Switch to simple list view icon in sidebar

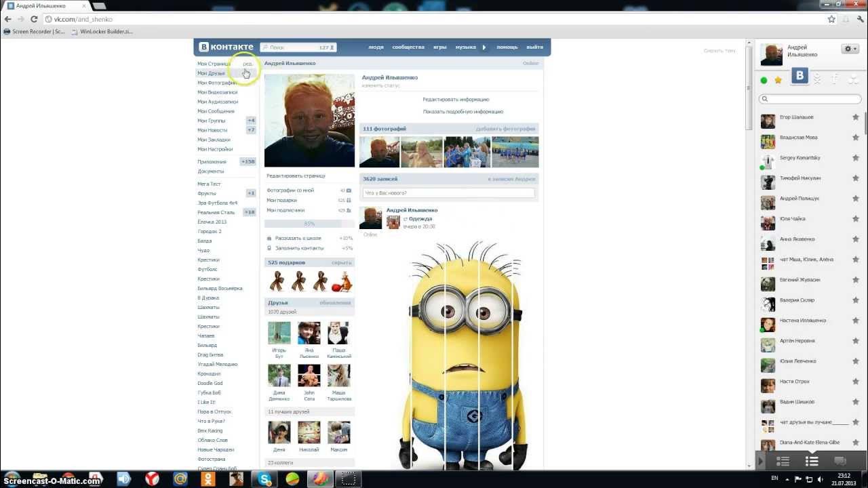click(x=812, y=462)
